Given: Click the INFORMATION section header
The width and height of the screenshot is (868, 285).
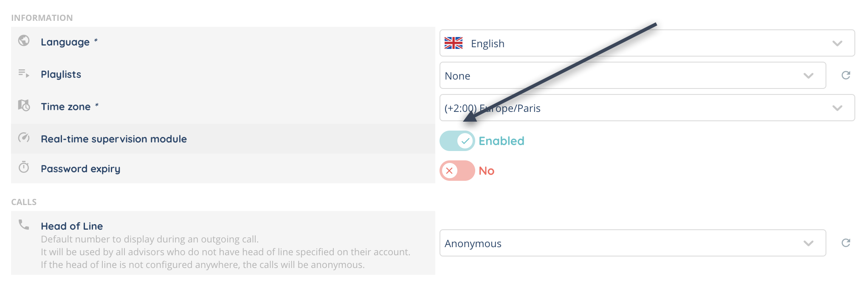Looking at the screenshot, I should click(42, 18).
